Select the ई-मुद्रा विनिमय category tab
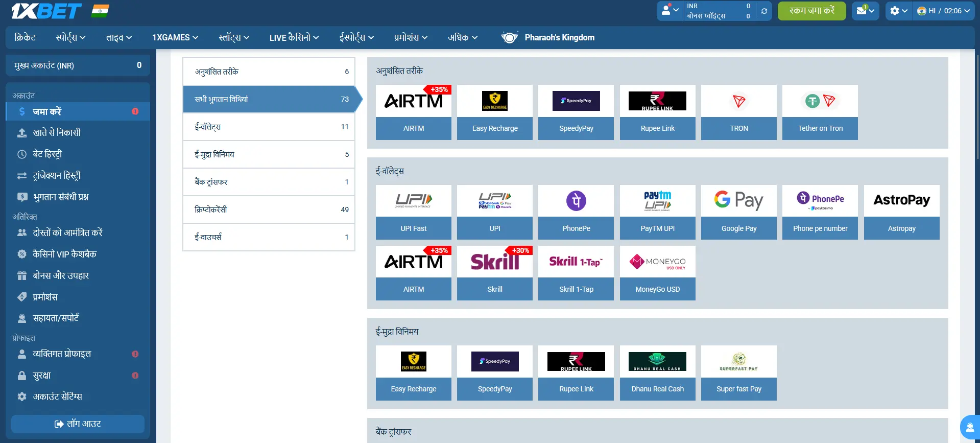The width and height of the screenshot is (980, 443). (269, 154)
